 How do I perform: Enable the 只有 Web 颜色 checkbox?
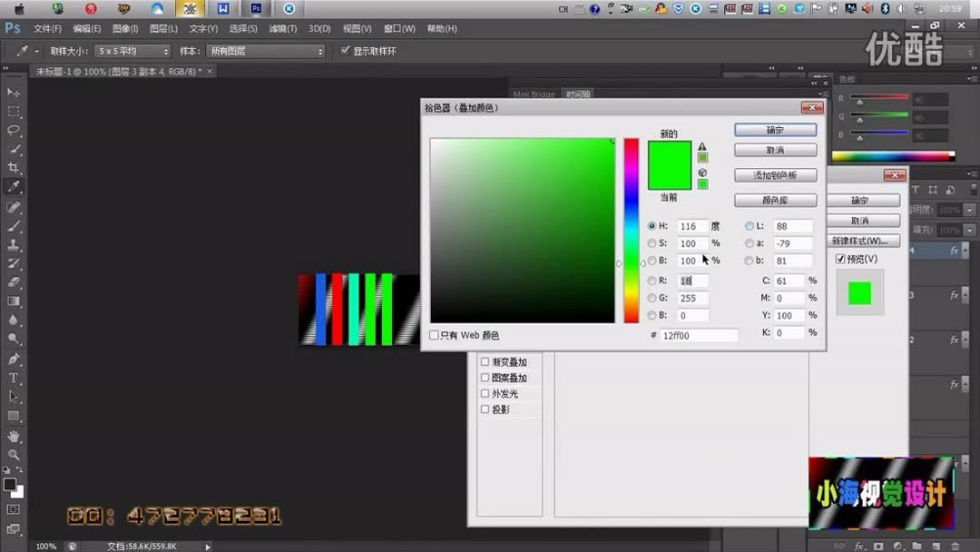pos(434,335)
